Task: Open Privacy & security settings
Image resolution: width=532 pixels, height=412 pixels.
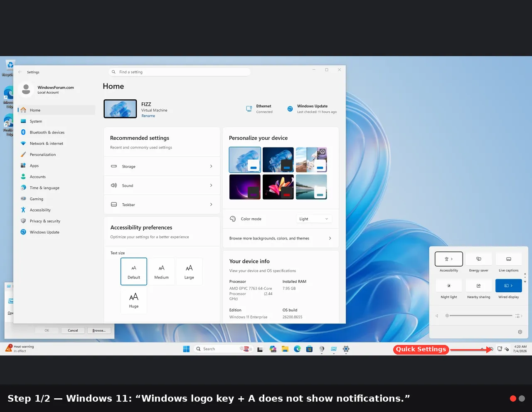Action: [57, 221]
